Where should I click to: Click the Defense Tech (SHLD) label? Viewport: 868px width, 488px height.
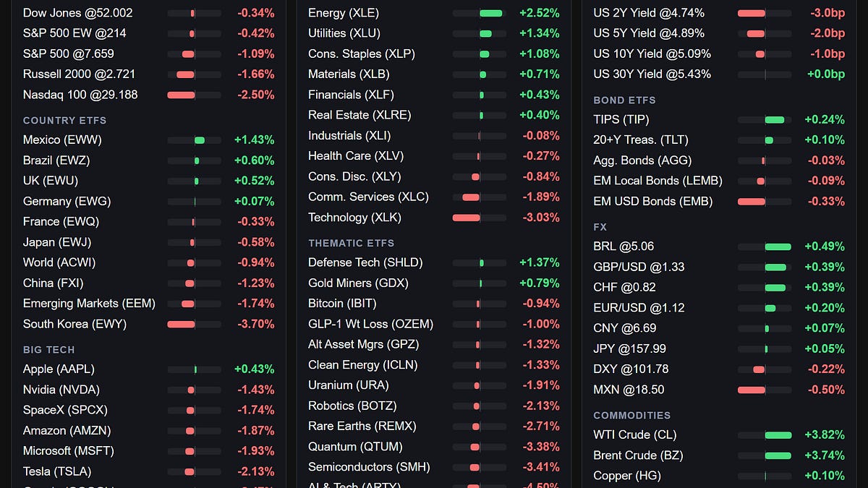click(x=365, y=262)
